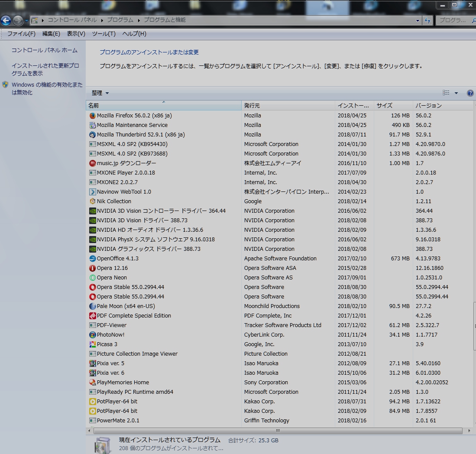This screenshot has height=454, width=476.
Task: Expand the address bar history dropdown
Action: click(x=418, y=20)
